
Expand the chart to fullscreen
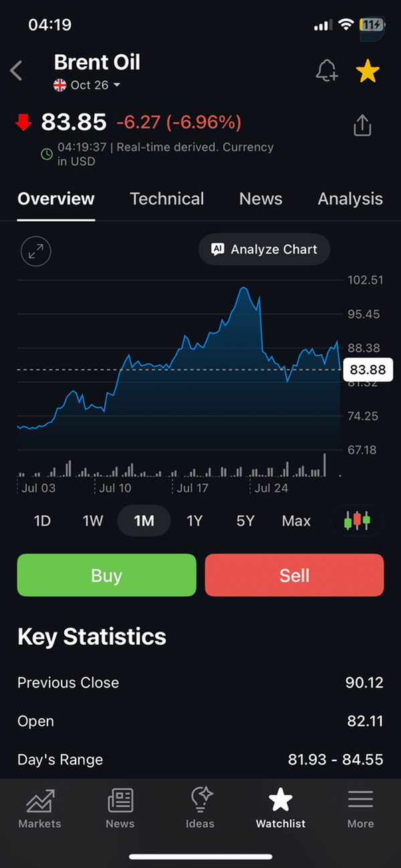coord(36,251)
